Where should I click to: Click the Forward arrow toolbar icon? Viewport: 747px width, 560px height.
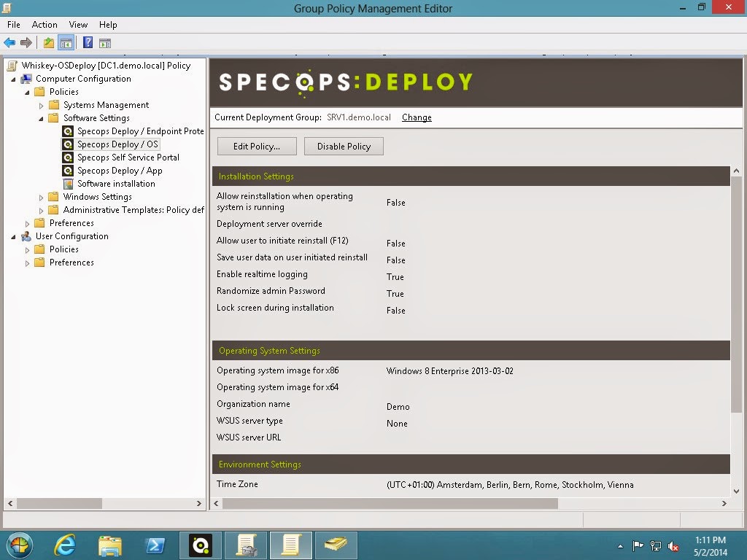pyautogui.click(x=26, y=43)
